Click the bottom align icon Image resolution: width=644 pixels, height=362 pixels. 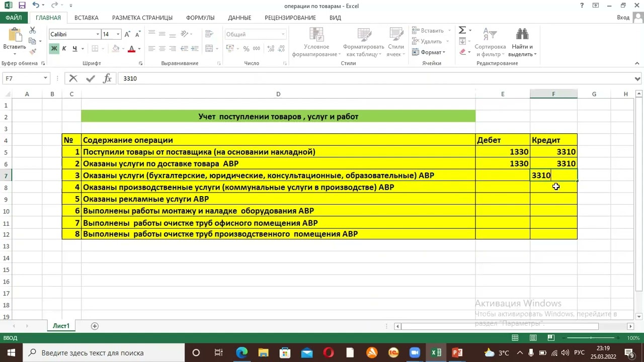click(x=173, y=34)
